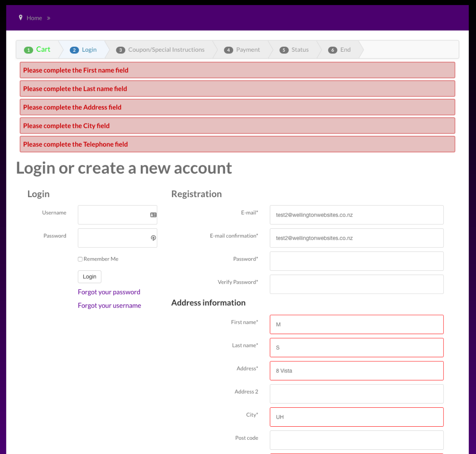Click 'Please complete the Last name field' message

[x=237, y=89]
